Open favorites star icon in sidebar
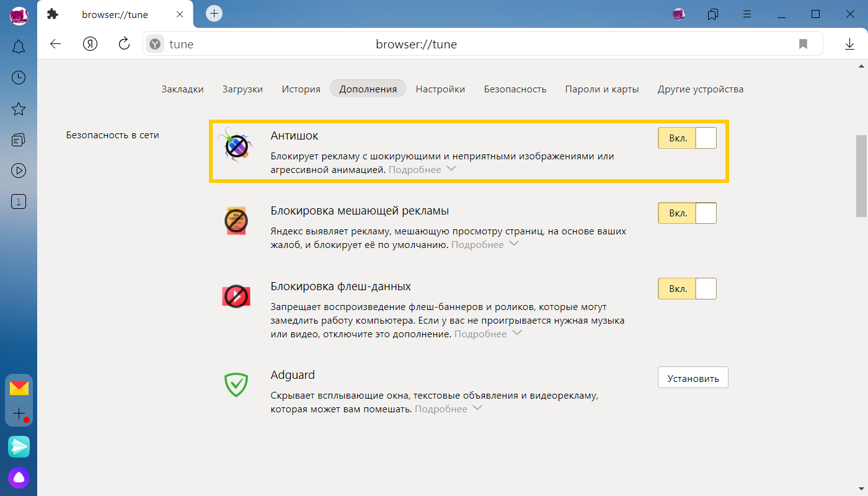The width and height of the screenshot is (868, 496). coord(19,109)
